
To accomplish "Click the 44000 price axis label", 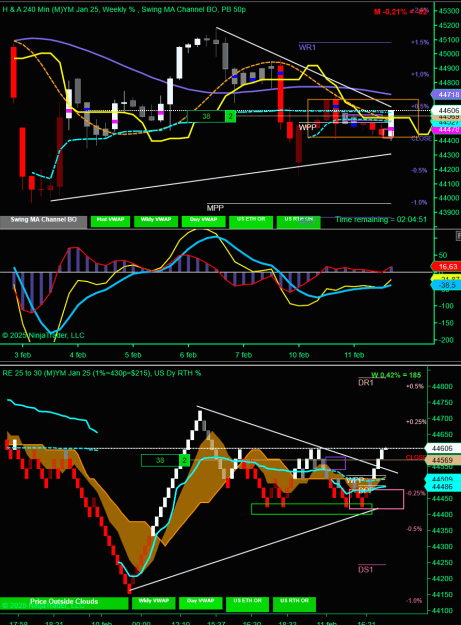I will pyautogui.click(x=449, y=198).
